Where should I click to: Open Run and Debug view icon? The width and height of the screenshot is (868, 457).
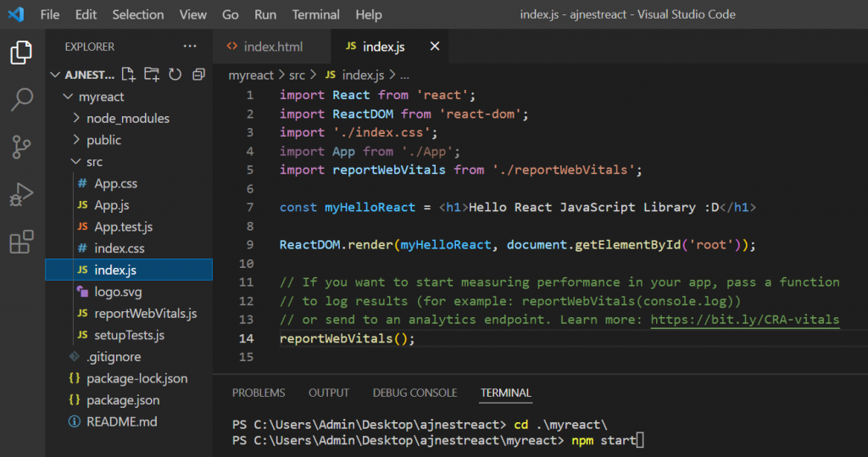pyautogui.click(x=21, y=194)
